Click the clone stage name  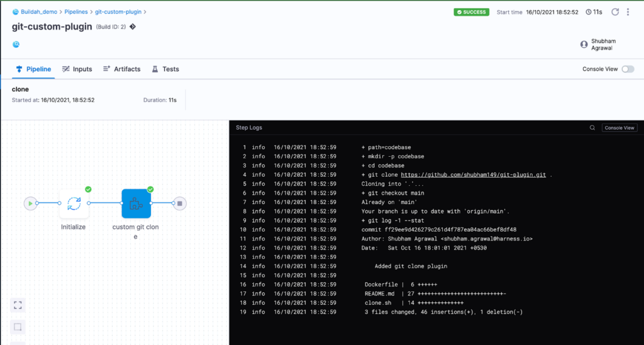coord(21,89)
